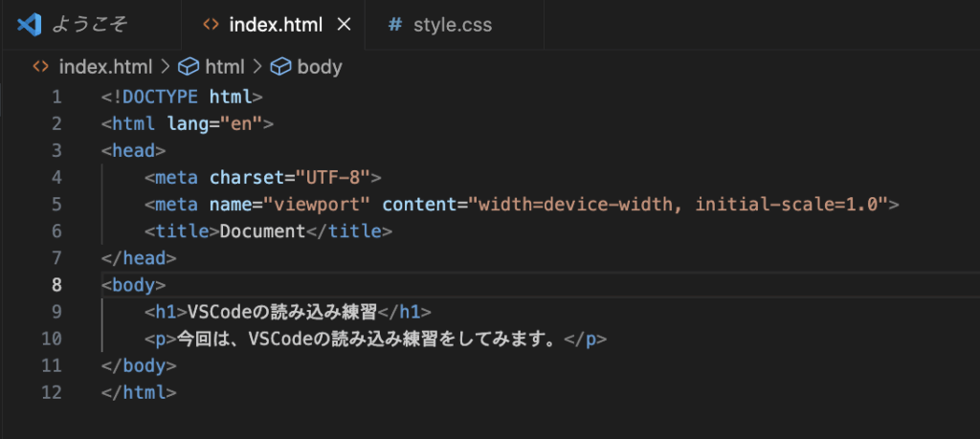Screen dimensions: 980x439
Task: Click line number 8 in the gutter
Action: pos(56,285)
